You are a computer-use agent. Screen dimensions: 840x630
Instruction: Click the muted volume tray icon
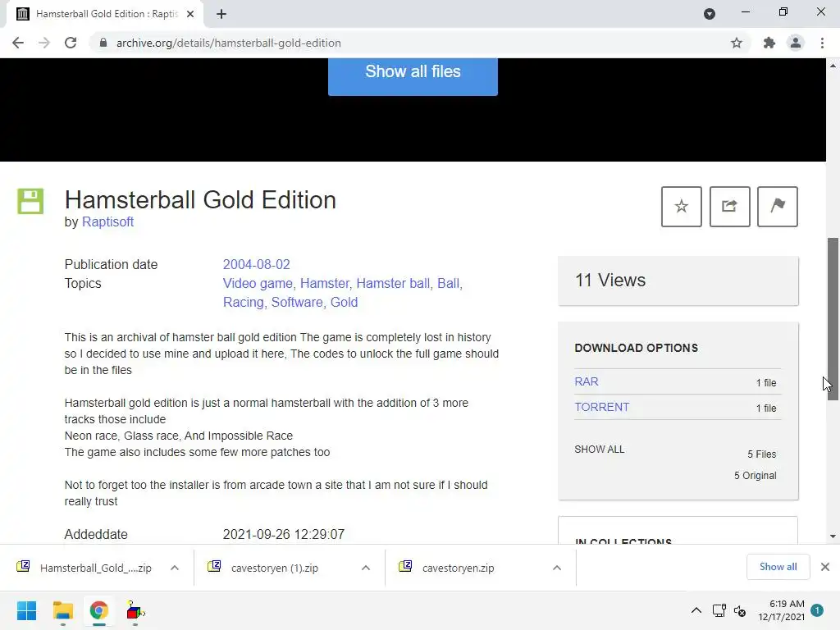click(740, 610)
